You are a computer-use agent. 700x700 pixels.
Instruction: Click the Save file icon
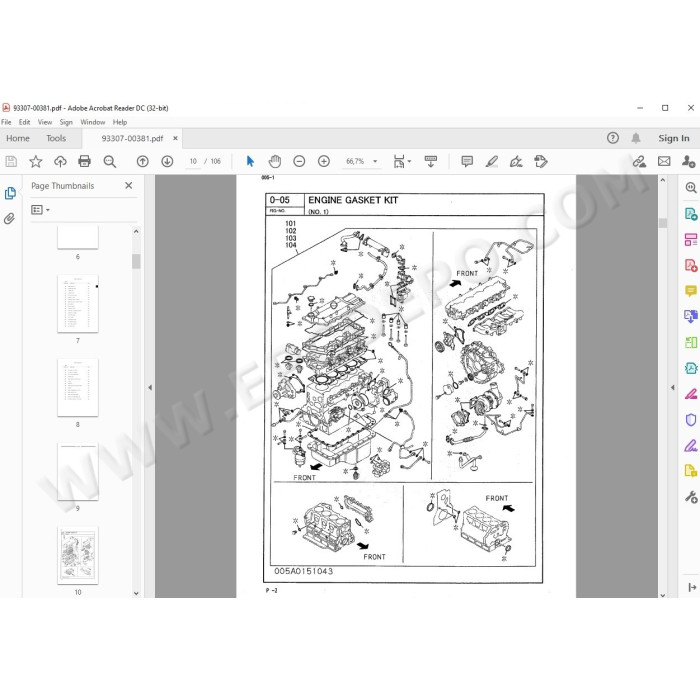(11, 161)
